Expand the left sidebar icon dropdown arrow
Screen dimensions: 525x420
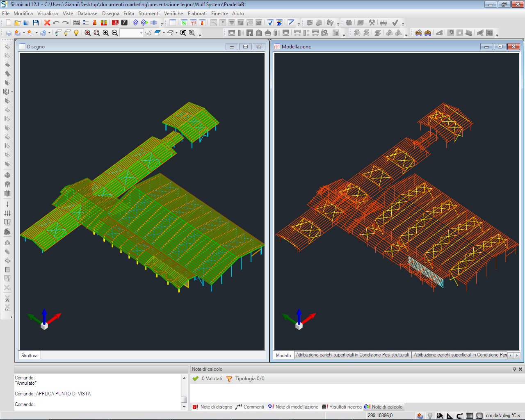click(12, 91)
